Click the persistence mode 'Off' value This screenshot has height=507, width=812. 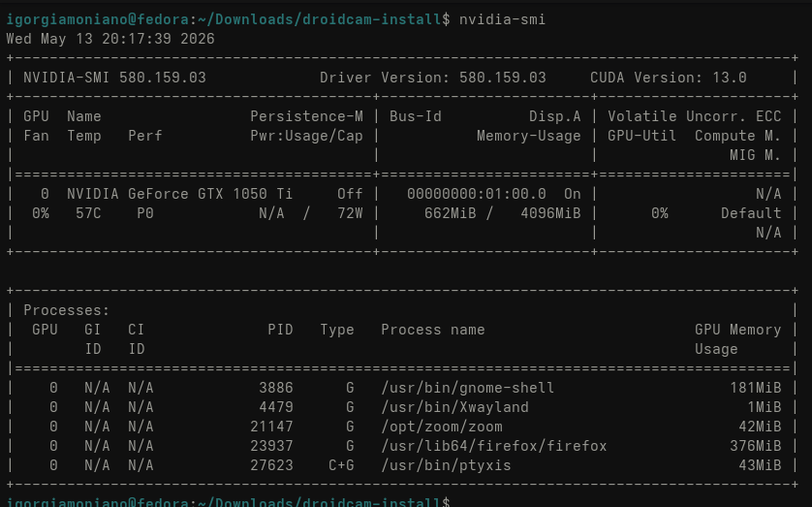(x=350, y=194)
